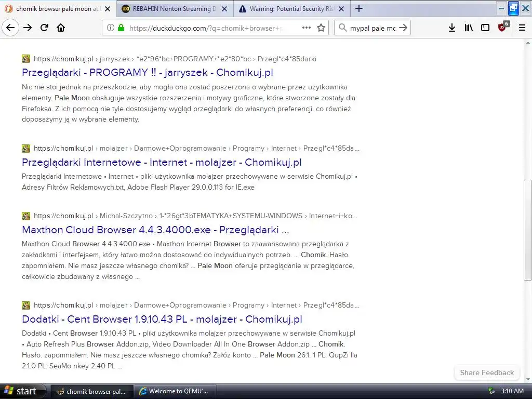Open the Windows start menu

point(23,391)
